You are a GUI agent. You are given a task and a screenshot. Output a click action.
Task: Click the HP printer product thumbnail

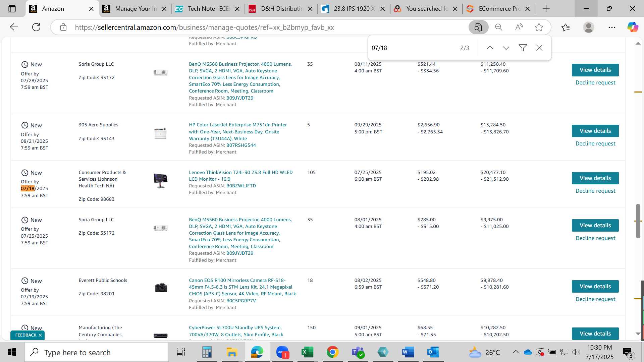(160, 133)
